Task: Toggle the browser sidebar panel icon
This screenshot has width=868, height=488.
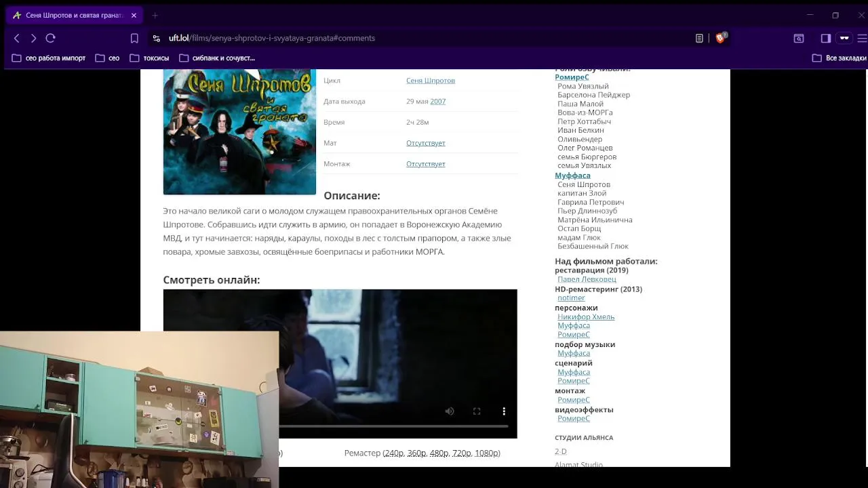Action: [825, 39]
